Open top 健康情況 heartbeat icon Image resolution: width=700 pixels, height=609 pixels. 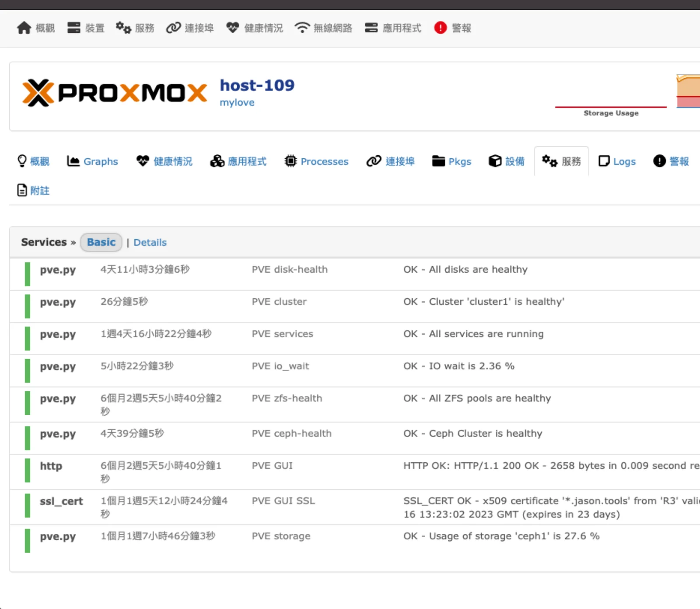233,28
